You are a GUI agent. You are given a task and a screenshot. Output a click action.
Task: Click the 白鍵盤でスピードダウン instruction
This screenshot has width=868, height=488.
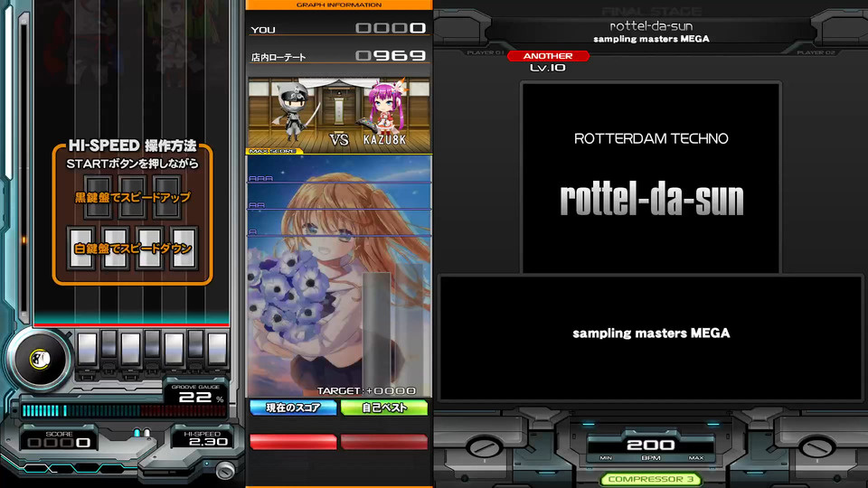tap(132, 249)
